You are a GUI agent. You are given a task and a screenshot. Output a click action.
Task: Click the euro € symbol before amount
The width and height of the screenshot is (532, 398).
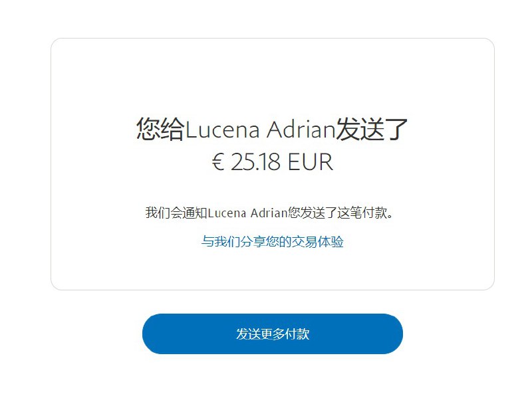(x=218, y=161)
